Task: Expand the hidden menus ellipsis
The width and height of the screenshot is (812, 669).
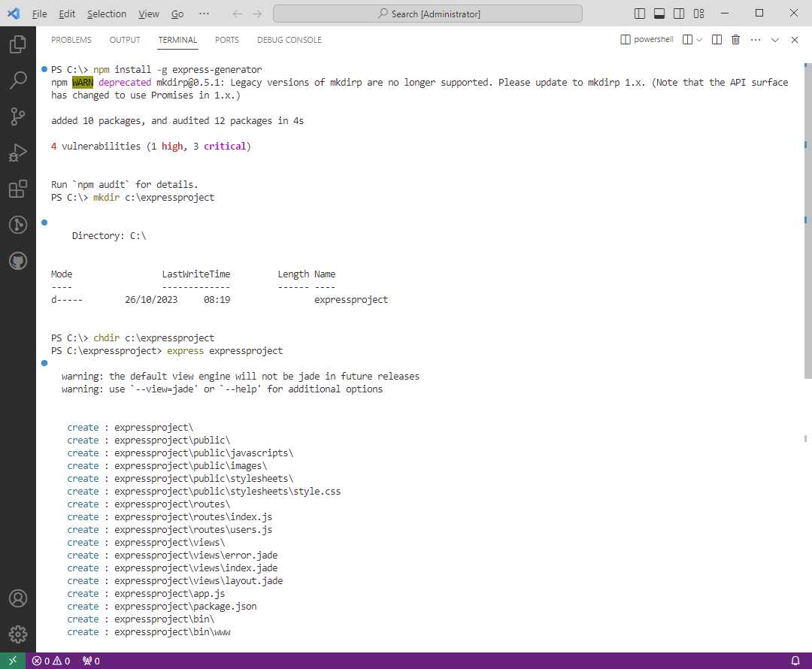Action: 204,14
